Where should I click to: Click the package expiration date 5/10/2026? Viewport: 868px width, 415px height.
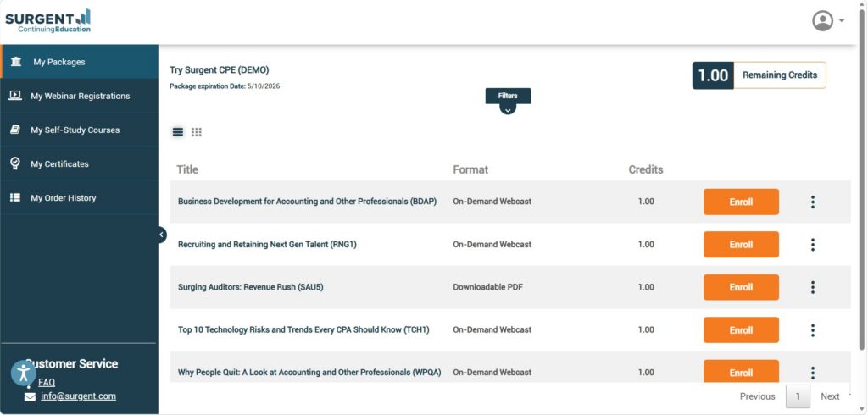(x=264, y=86)
